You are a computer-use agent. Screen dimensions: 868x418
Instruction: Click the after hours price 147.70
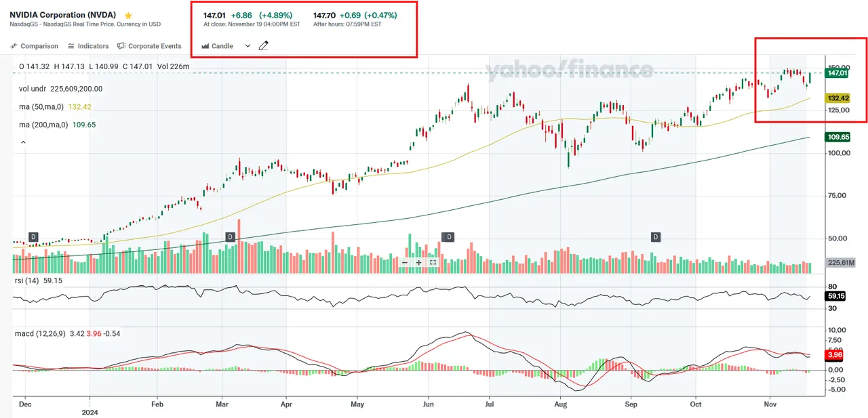[x=325, y=15]
